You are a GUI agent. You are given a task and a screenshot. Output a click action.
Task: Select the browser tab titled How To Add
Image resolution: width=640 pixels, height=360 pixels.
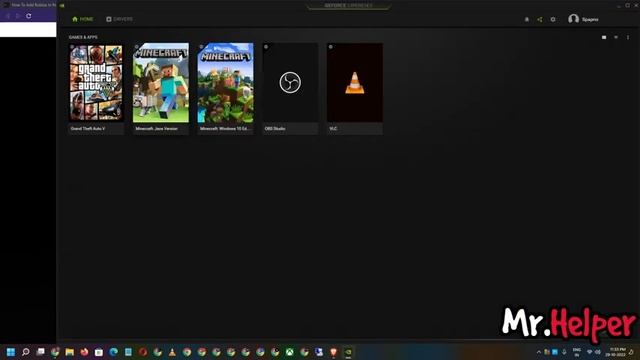coord(29,5)
